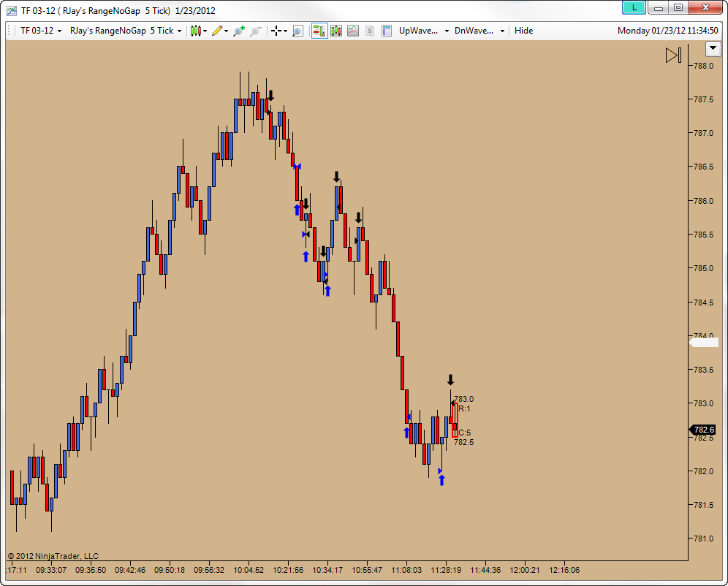Image resolution: width=728 pixels, height=586 pixels.
Task: Click the C:5 label on last bar
Action: click(x=465, y=433)
